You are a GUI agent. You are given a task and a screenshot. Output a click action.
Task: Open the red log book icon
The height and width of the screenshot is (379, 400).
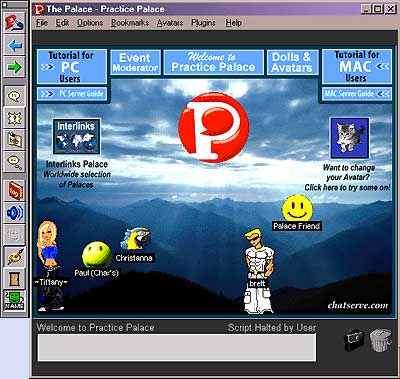tap(15, 190)
